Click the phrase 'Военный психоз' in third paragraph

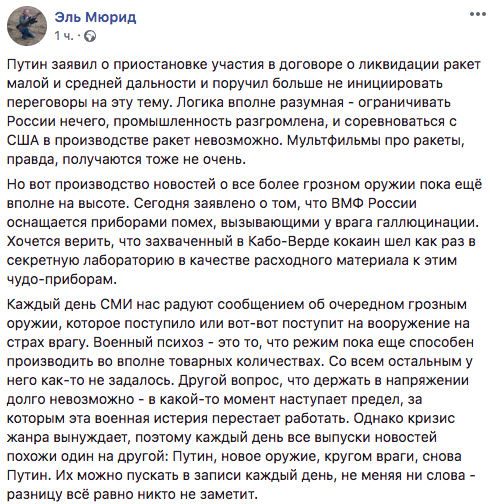coord(148,342)
